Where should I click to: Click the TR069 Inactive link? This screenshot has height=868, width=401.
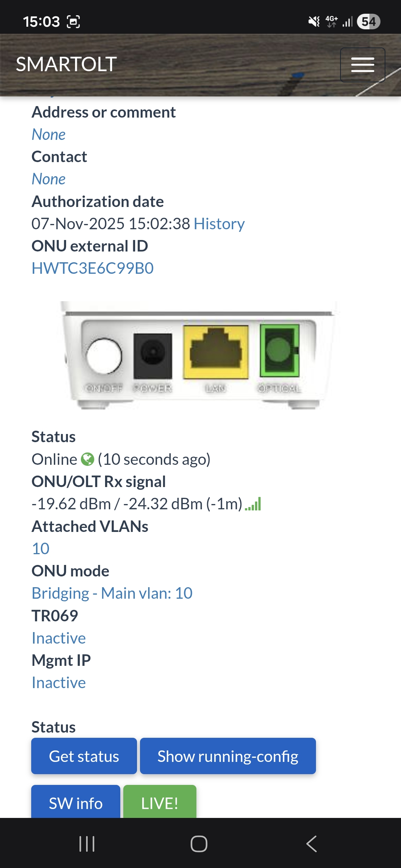point(59,638)
